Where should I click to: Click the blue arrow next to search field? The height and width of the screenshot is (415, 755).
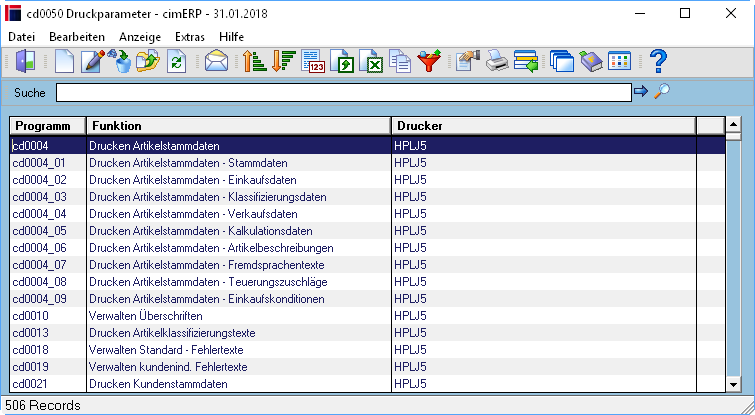coord(641,91)
